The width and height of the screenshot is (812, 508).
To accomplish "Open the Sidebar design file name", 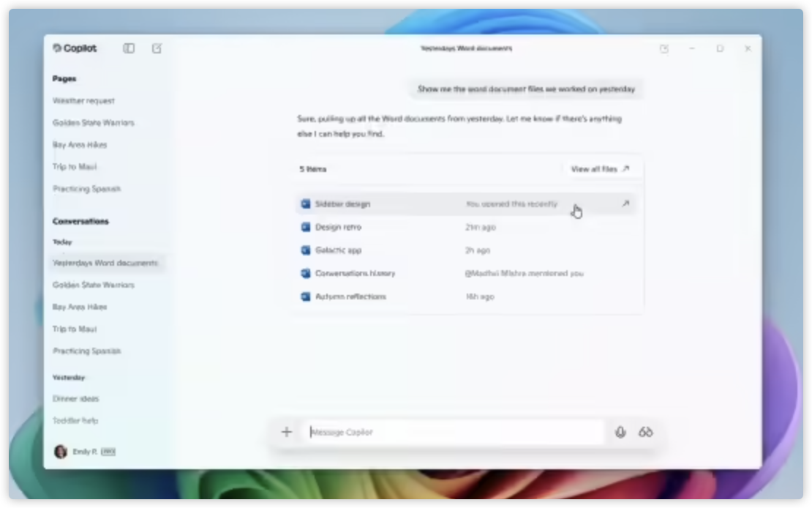I will [342, 203].
